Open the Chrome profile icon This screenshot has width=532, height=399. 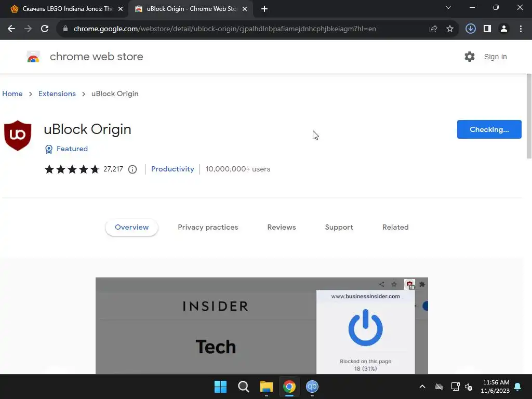(x=504, y=29)
